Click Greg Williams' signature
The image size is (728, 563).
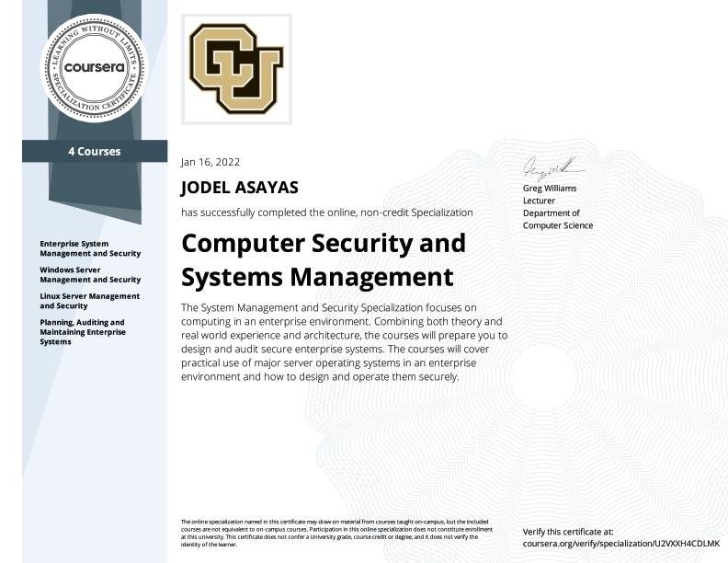[552, 168]
